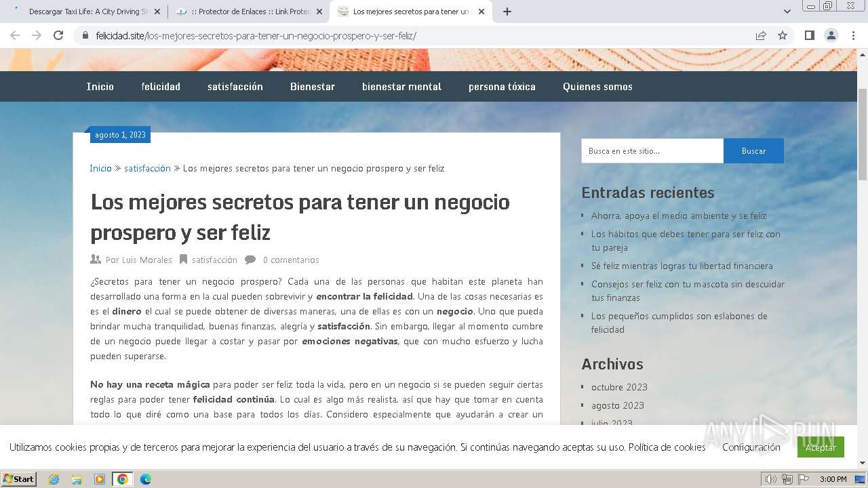Click the Action Center flag icon
Image resolution: width=868 pixels, height=488 pixels.
(804, 479)
